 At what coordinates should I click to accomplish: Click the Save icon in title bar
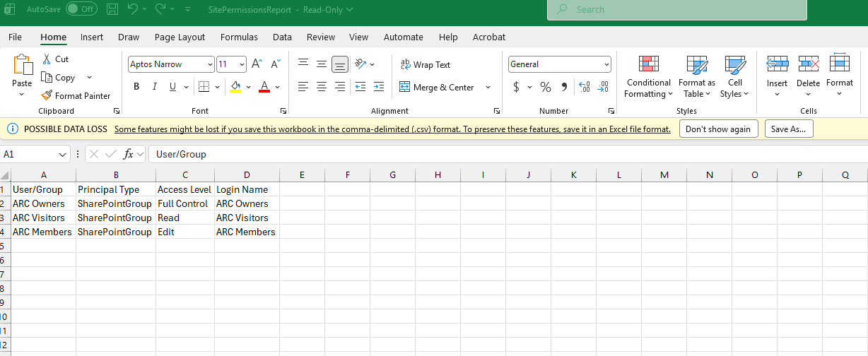(112, 9)
